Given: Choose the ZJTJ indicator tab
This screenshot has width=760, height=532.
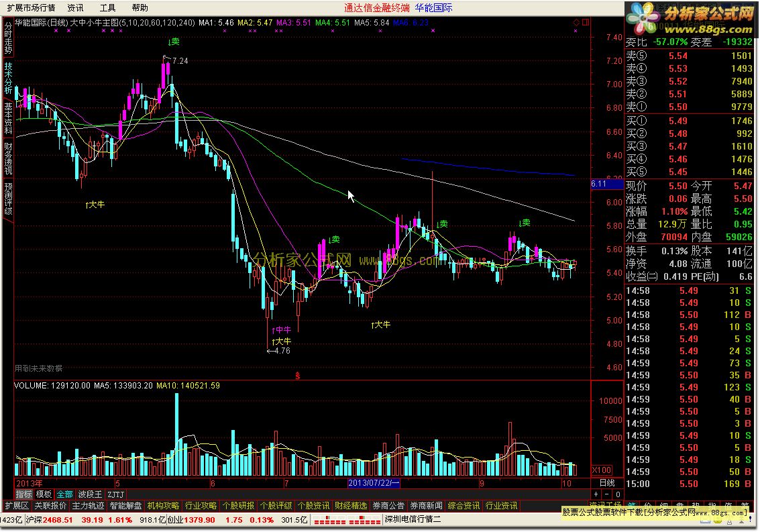Looking at the screenshot, I should click(116, 494).
